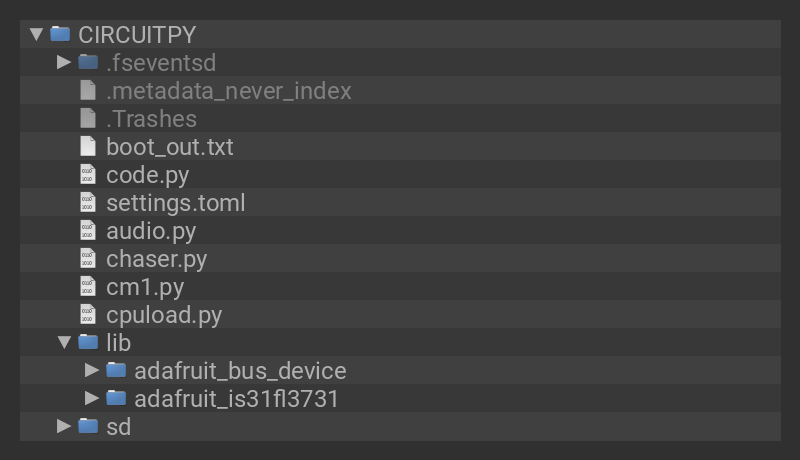Viewport: 800px width, 460px height.
Task: Click the CIRCUITPY root folder icon
Action: point(60,34)
